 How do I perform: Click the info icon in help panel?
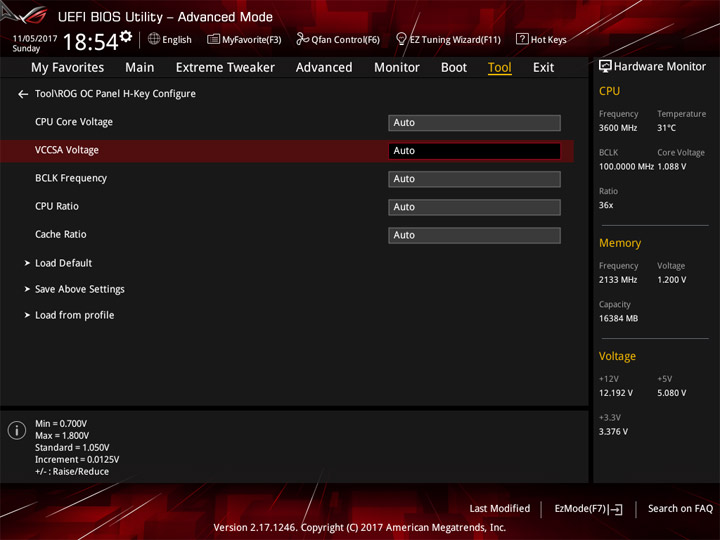(x=17, y=430)
